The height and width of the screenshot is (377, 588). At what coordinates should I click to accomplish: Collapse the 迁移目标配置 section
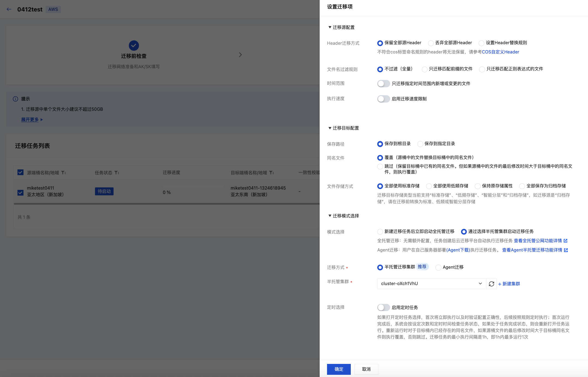coord(330,128)
